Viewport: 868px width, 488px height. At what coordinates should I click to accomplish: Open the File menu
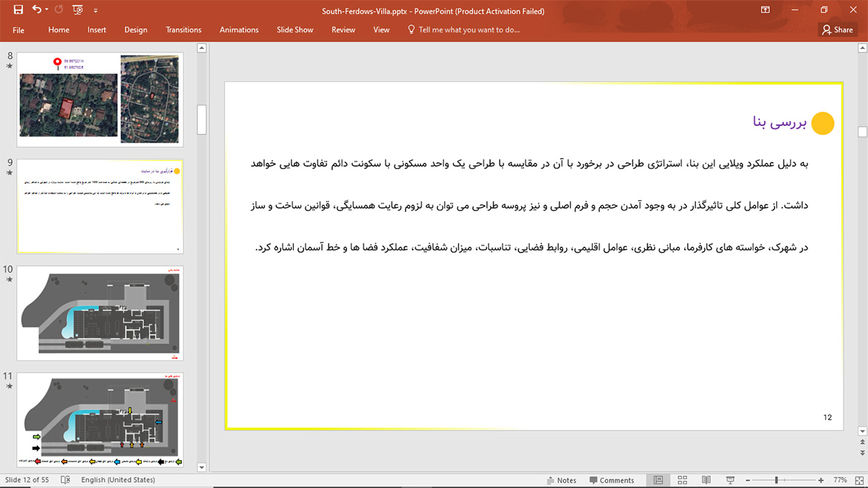[x=18, y=30]
